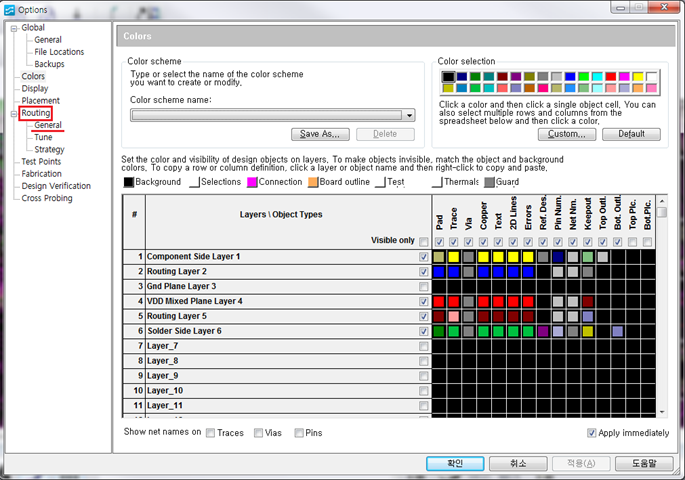
Task: Enable net names on Traces
Action: tap(211, 433)
